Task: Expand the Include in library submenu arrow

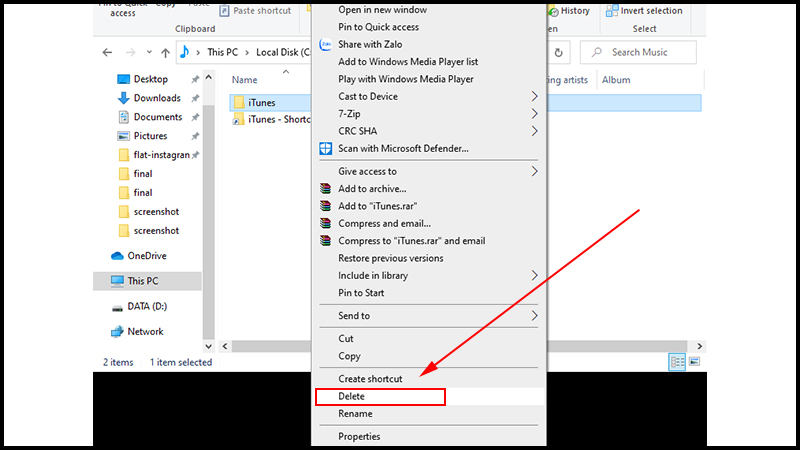Action: pyautogui.click(x=534, y=276)
